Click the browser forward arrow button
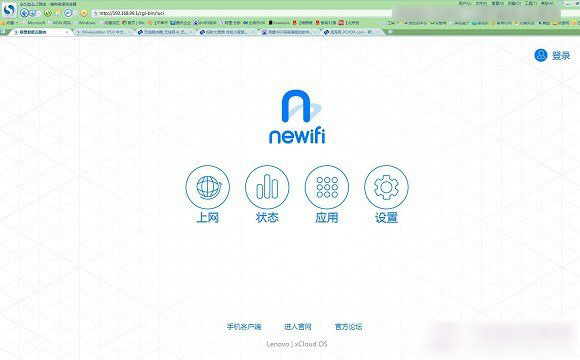 (32, 13)
